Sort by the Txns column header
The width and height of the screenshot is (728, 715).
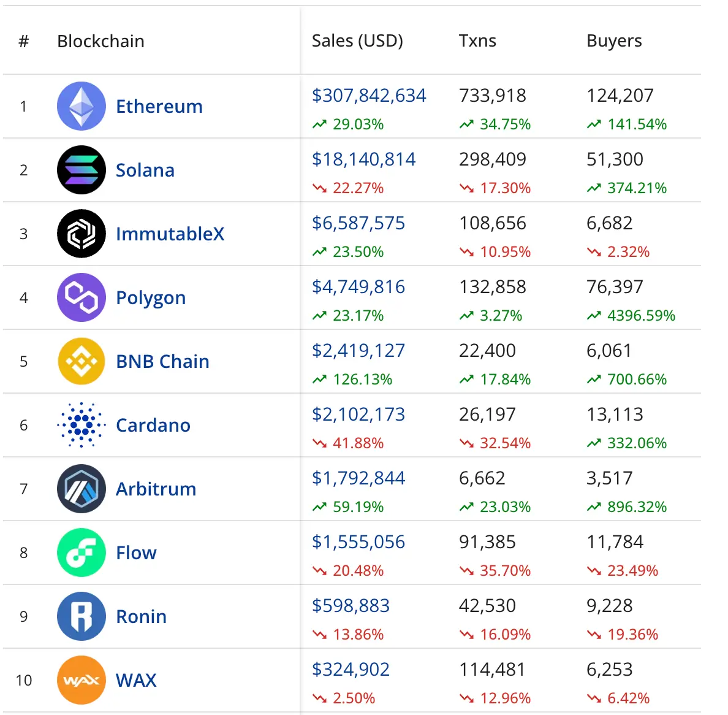click(478, 41)
